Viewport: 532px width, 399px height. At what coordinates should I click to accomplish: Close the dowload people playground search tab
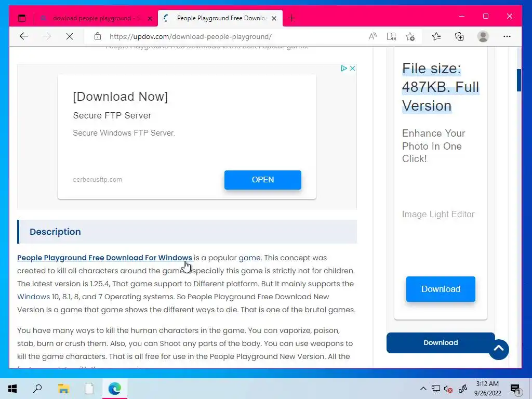(x=150, y=18)
